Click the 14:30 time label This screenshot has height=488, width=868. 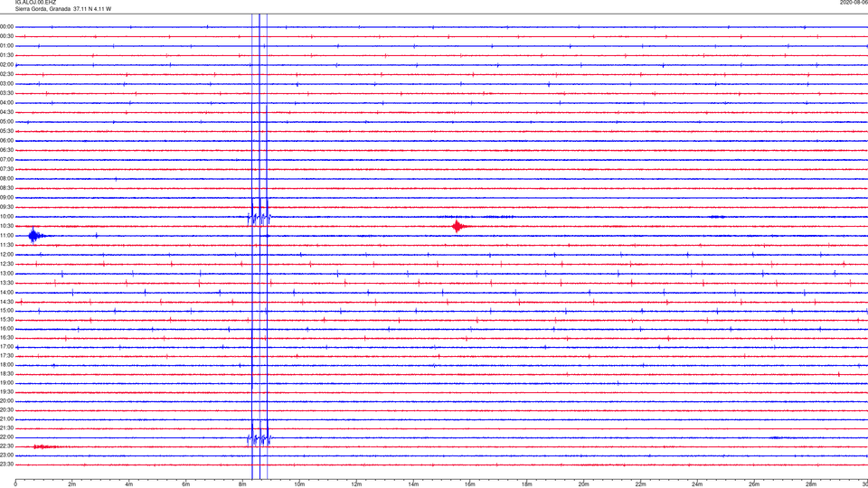click(6, 302)
